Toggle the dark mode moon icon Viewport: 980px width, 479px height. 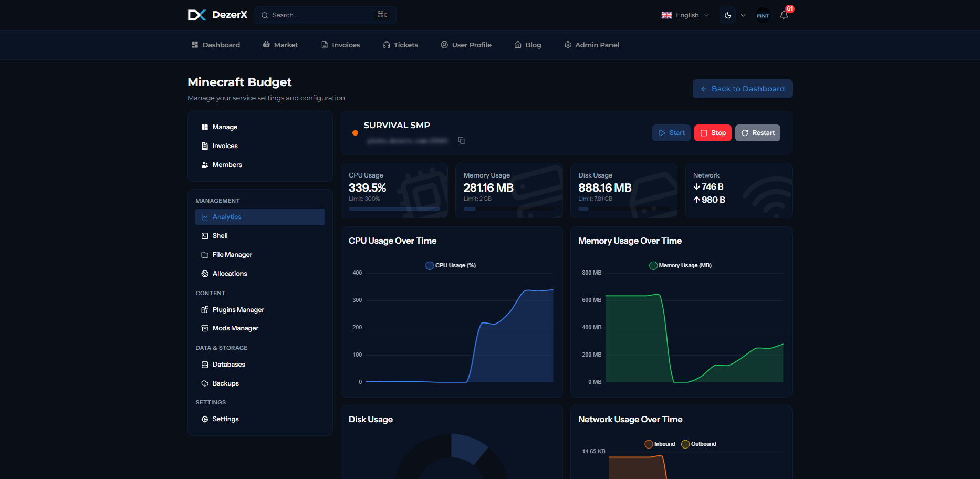pyautogui.click(x=727, y=15)
